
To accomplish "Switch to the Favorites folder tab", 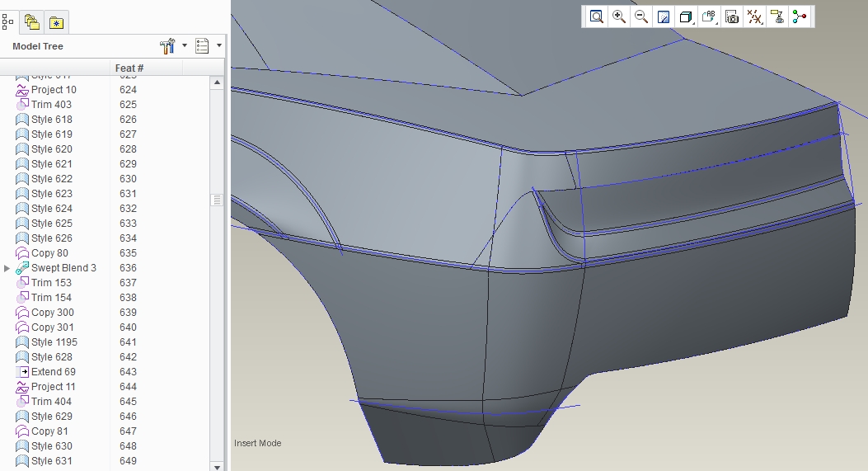I will pos(56,22).
